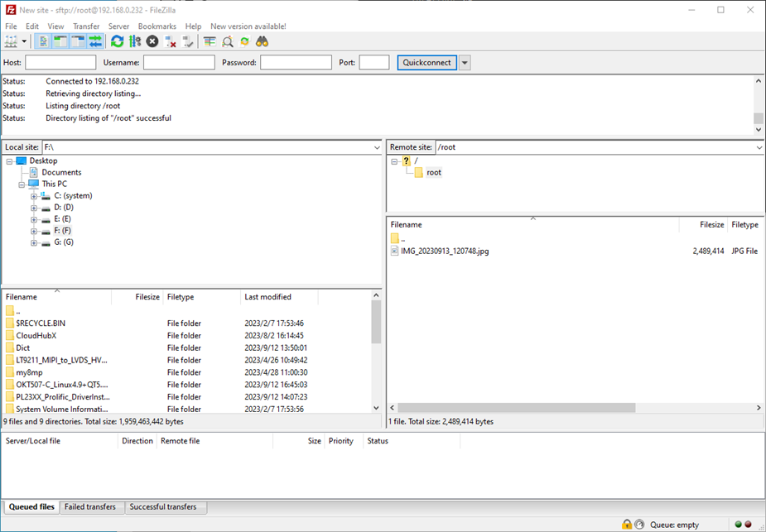
Task: Refresh the file and folder lists
Action: point(117,41)
